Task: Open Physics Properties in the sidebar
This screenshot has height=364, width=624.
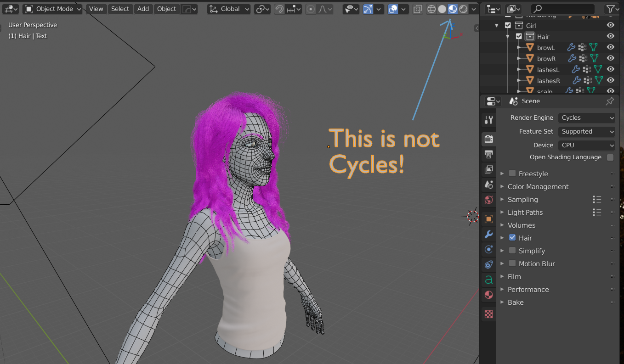Action: pos(488,264)
